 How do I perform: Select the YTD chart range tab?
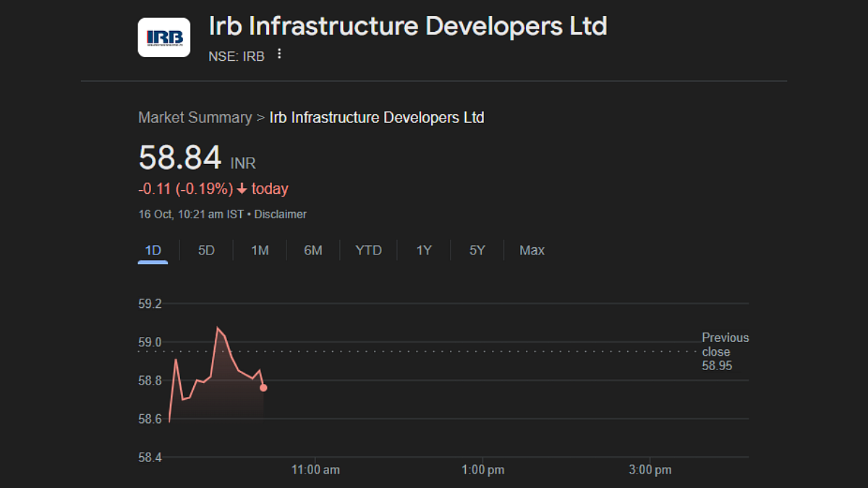(x=368, y=250)
